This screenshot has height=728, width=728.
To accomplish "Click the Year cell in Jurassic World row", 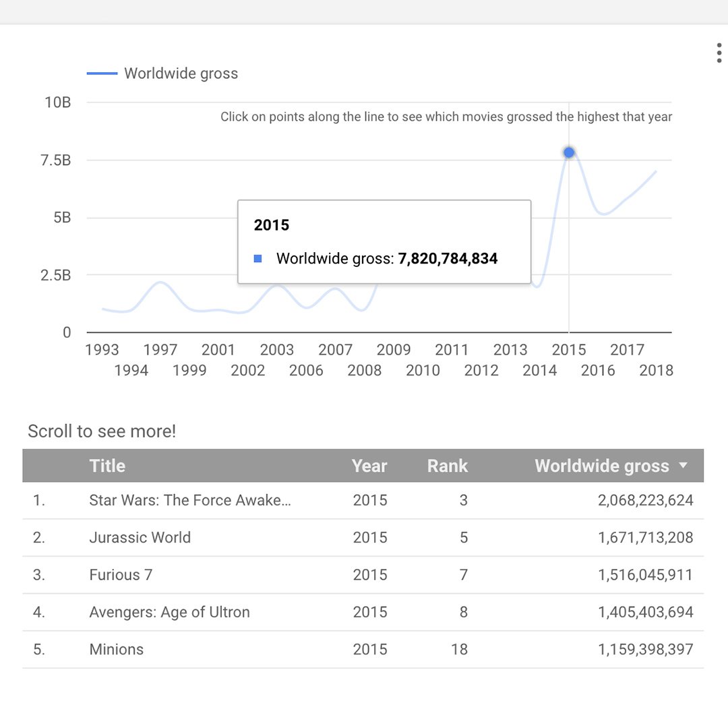I will click(x=369, y=537).
